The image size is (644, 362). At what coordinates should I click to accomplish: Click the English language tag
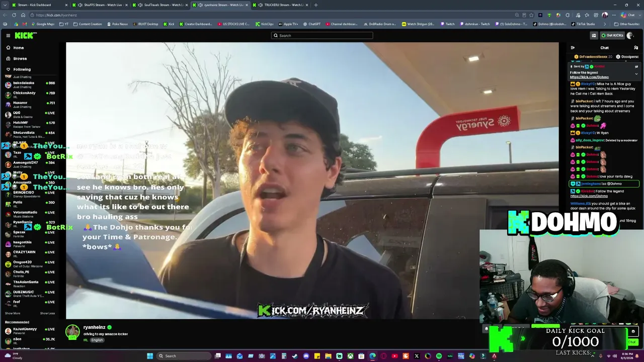pos(97,340)
